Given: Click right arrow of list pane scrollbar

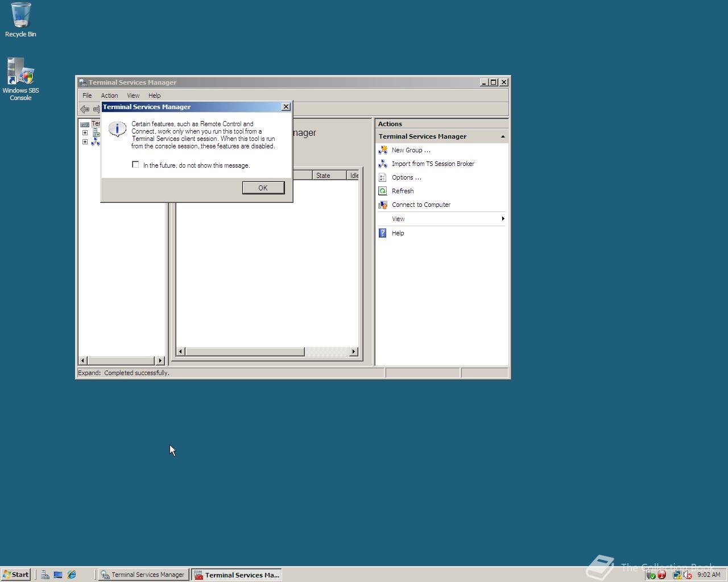Looking at the screenshot, I should tap(354, 352).
